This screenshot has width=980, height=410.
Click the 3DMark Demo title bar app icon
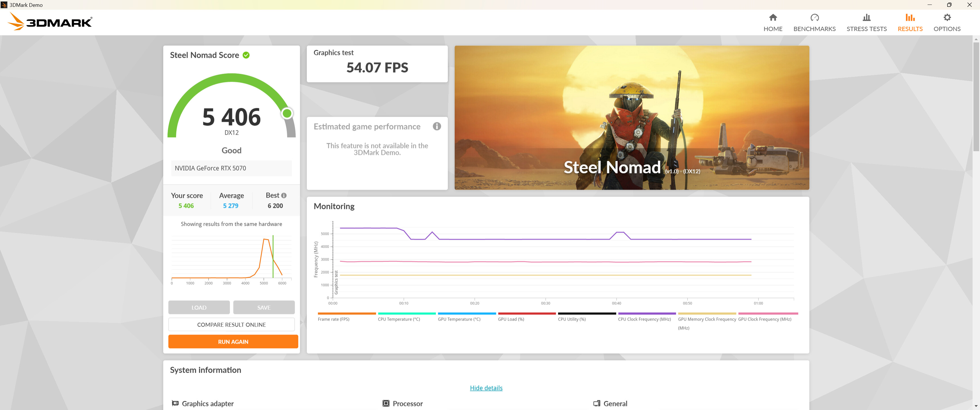[x=4, y=5]
